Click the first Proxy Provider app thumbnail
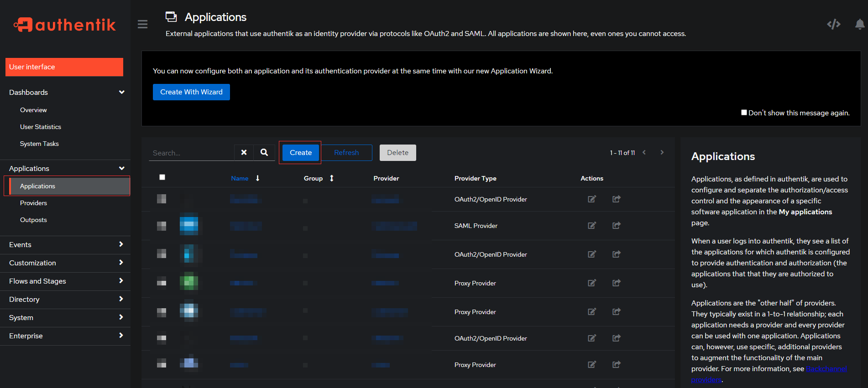868x388 pixels. coord(189,281)
